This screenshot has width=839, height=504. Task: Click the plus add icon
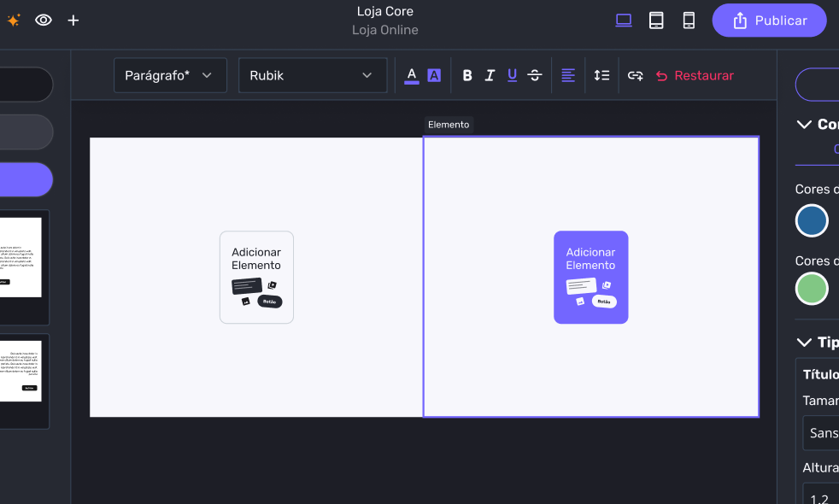(x=73, y=21)
